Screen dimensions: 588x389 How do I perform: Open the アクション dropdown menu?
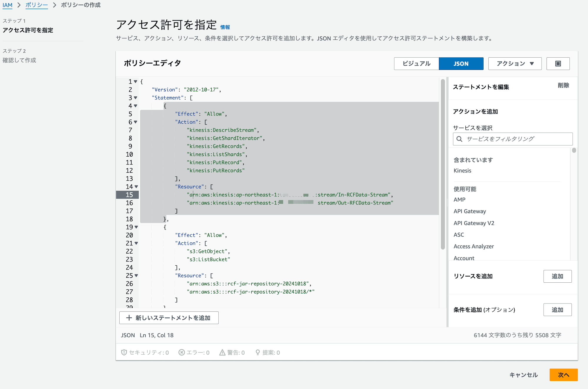[x=515, y=63]
